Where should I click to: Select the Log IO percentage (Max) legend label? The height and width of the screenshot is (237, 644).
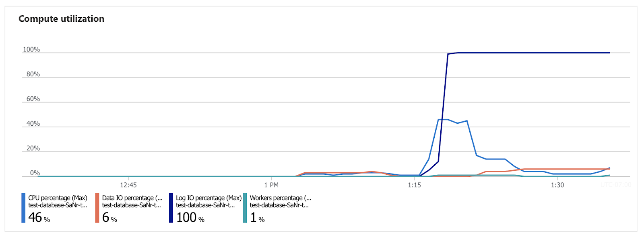point(208,198)
